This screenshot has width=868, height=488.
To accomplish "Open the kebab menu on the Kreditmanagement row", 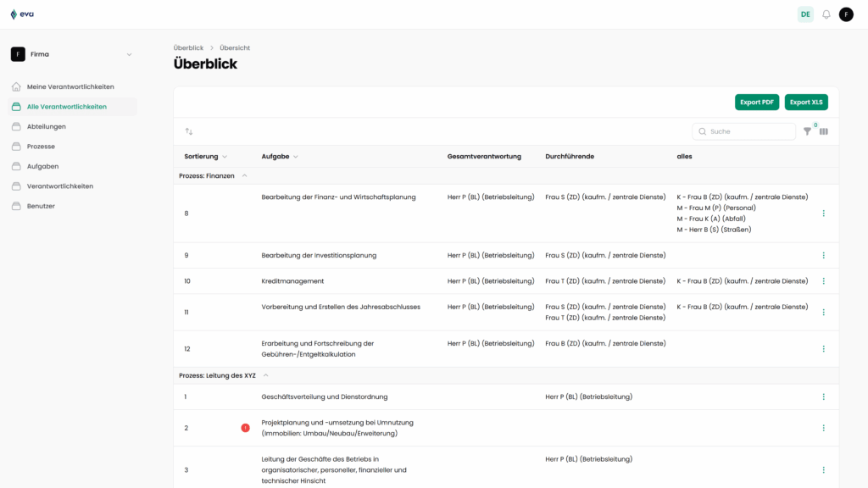I will (x=822, y=280).
